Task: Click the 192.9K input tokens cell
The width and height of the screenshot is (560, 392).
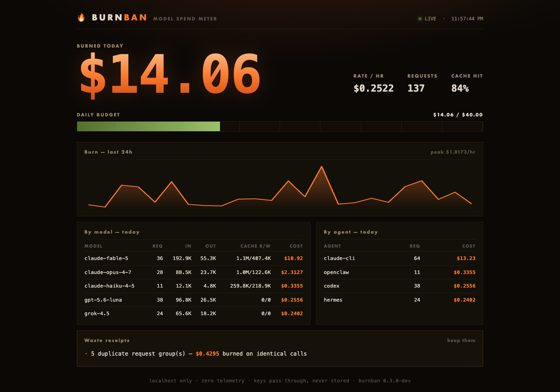Action: pos(182,258)
